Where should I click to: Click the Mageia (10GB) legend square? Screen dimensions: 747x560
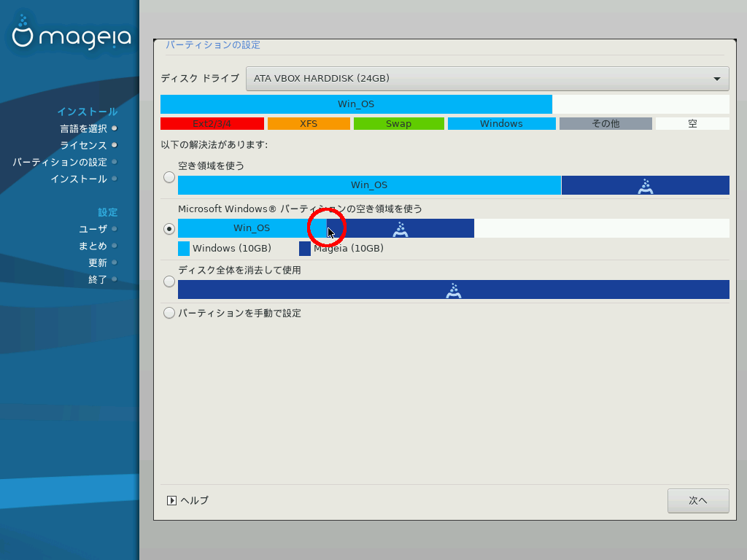tap(305, 249)
